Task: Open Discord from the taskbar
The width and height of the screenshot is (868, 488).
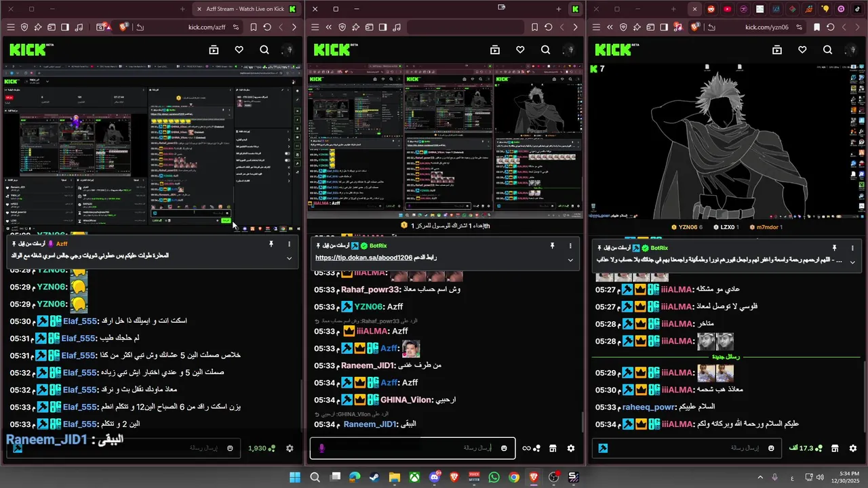Action: pos(434,477)
